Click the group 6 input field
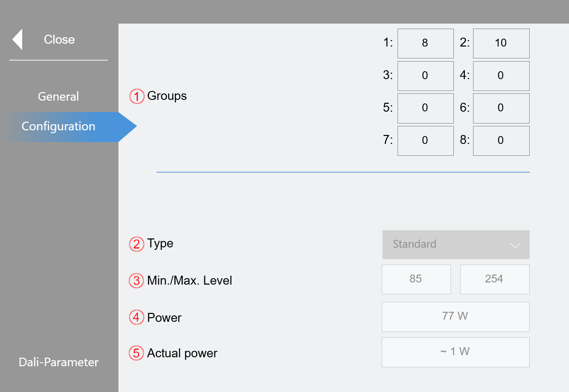 pyautogui.click(x=501, y=108)
